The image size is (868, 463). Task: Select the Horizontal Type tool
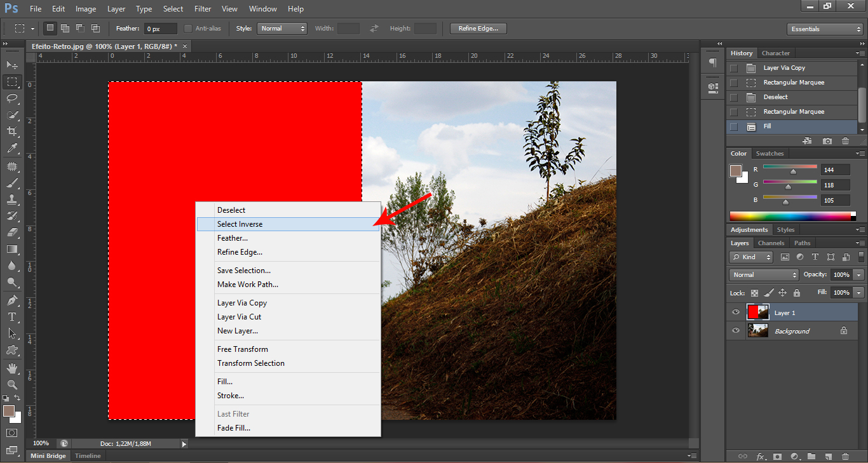click(x=12, y=316)
